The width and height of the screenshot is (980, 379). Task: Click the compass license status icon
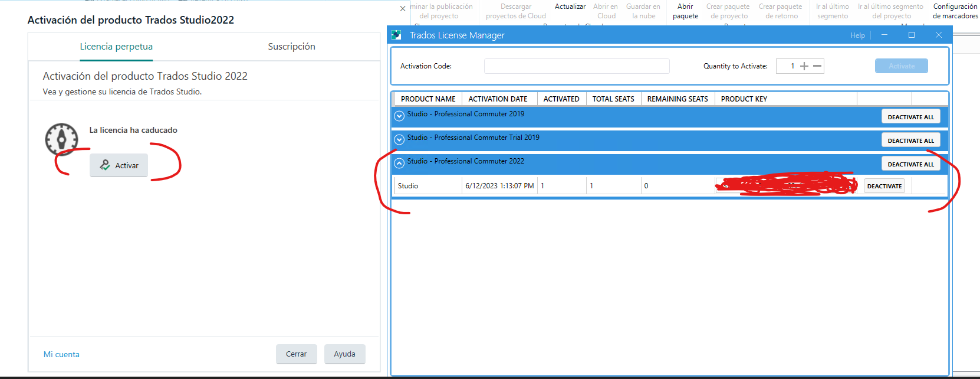tap(61, 139)
